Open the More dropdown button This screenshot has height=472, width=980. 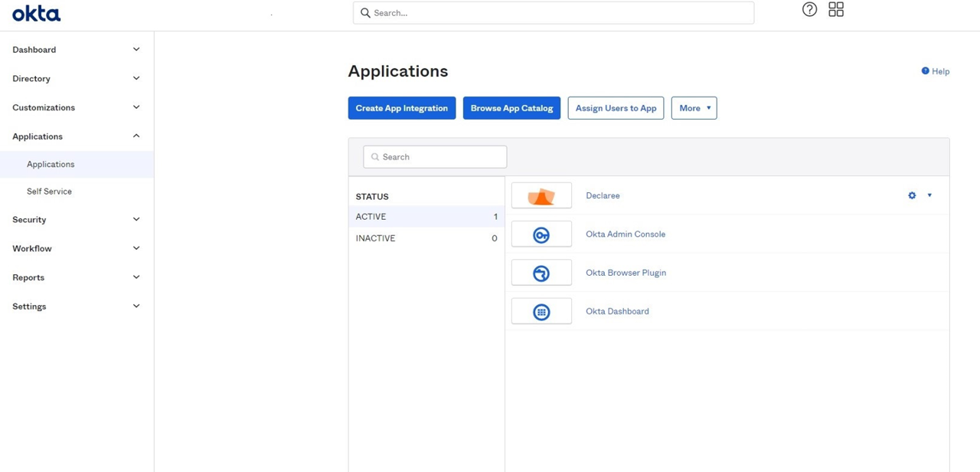[x=694, y=108]
